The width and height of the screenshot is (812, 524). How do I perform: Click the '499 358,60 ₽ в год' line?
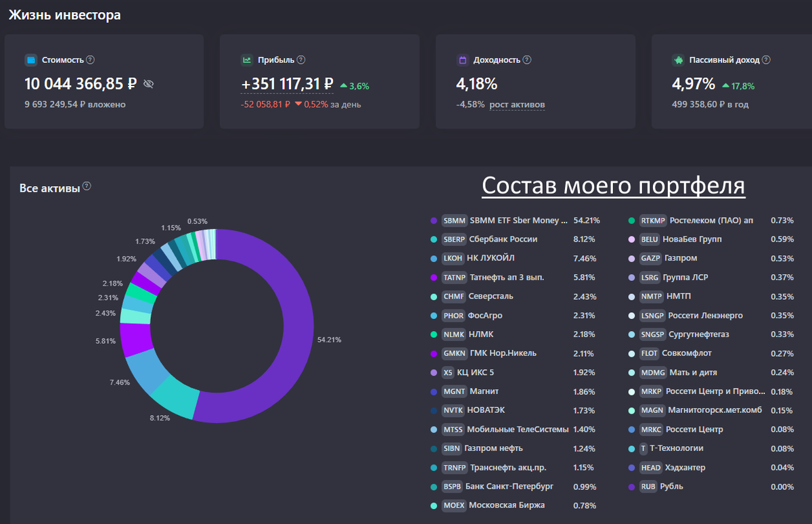[710, 104]
